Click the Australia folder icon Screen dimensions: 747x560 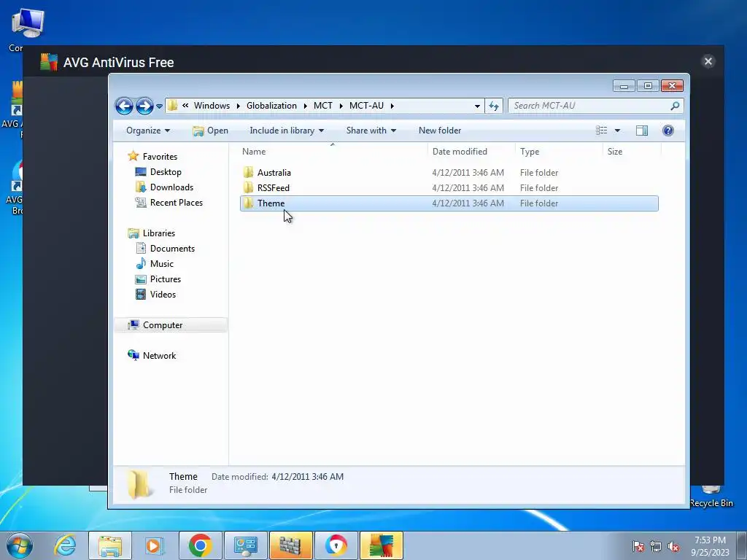click(248, 172)
